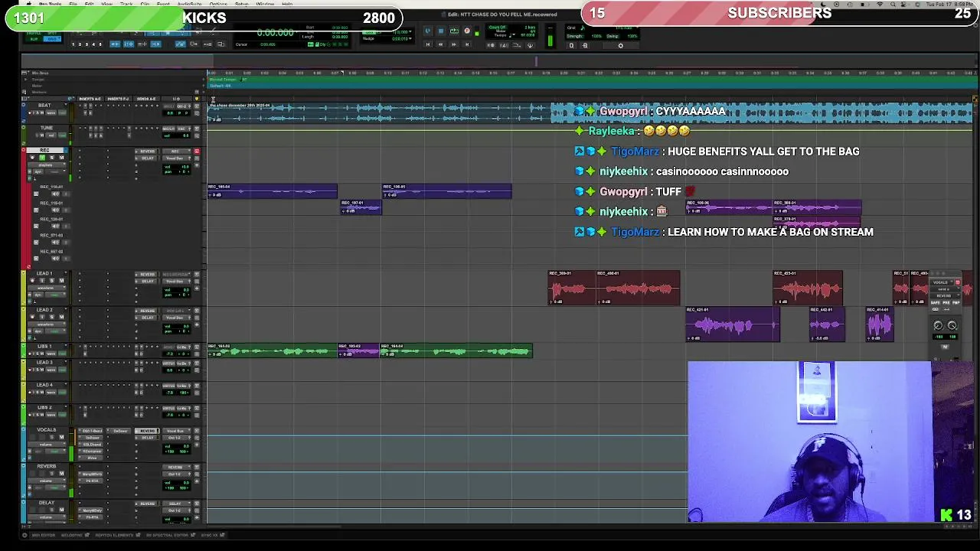Solo the LEAD 1 track
Screen dimensions: 980x551
pos(51,281)
